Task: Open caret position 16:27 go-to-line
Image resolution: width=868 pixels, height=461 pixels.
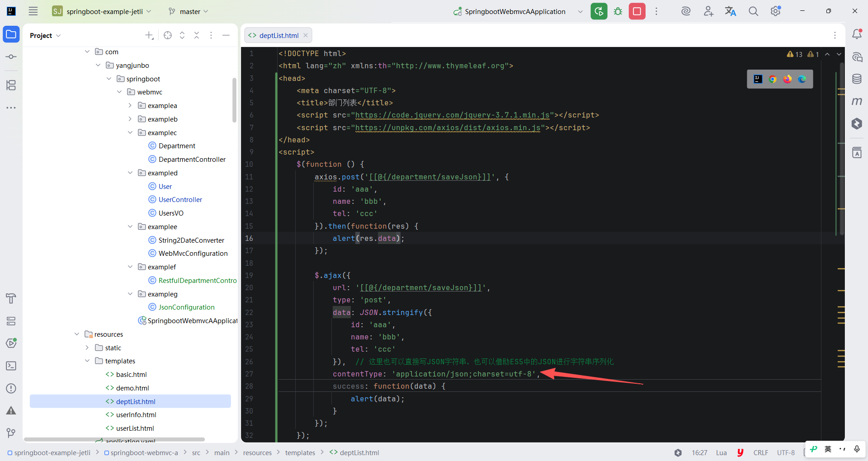Action: 699,452
